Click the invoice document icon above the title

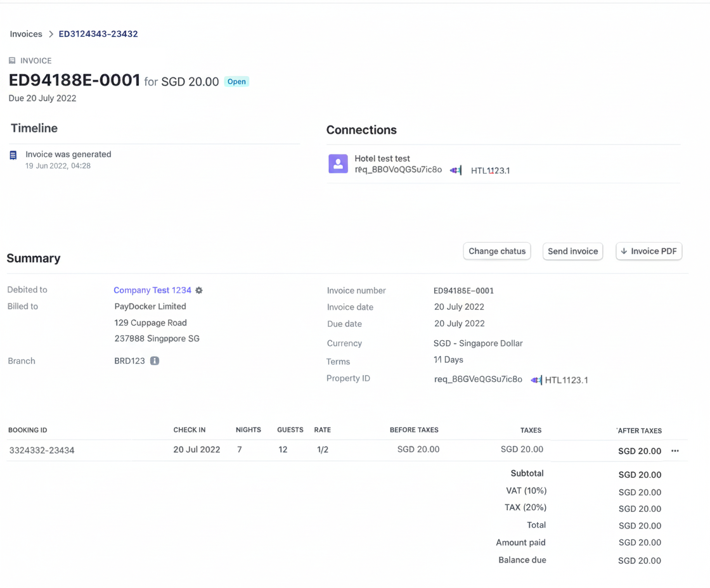12,61
